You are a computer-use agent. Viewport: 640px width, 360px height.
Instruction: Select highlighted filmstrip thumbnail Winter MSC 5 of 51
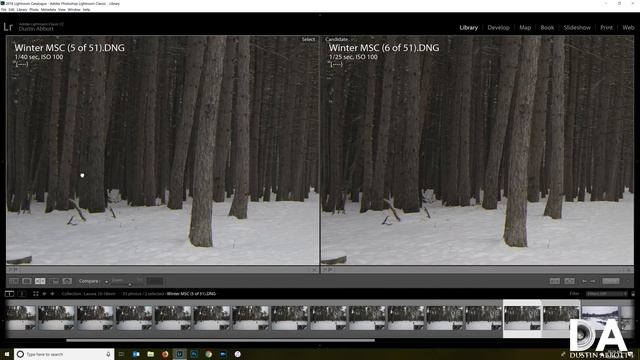(x=522, y=318)
